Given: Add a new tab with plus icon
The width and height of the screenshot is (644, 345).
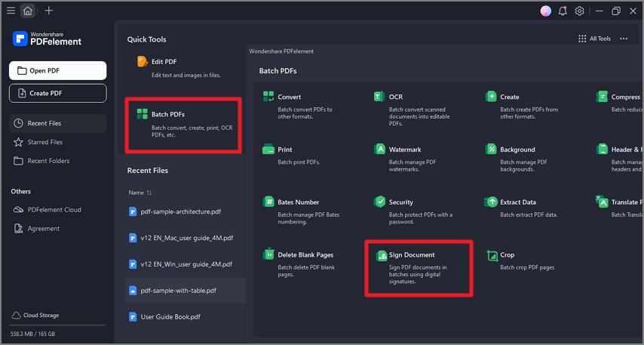Looking at the screenshot, I should tap(49, 11).
